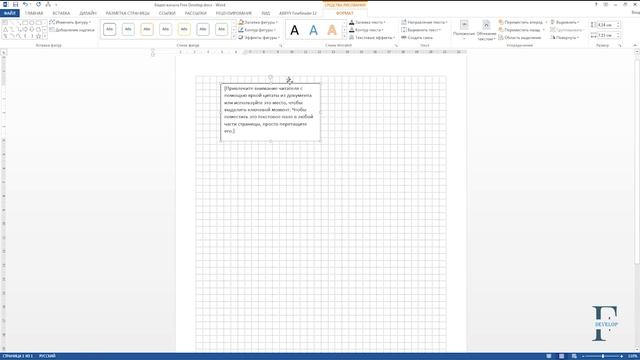The height and width of the screenshot is (360, 640).
Task: Switch to the ССЫЛКИ tab
Action: click(167, 13)
